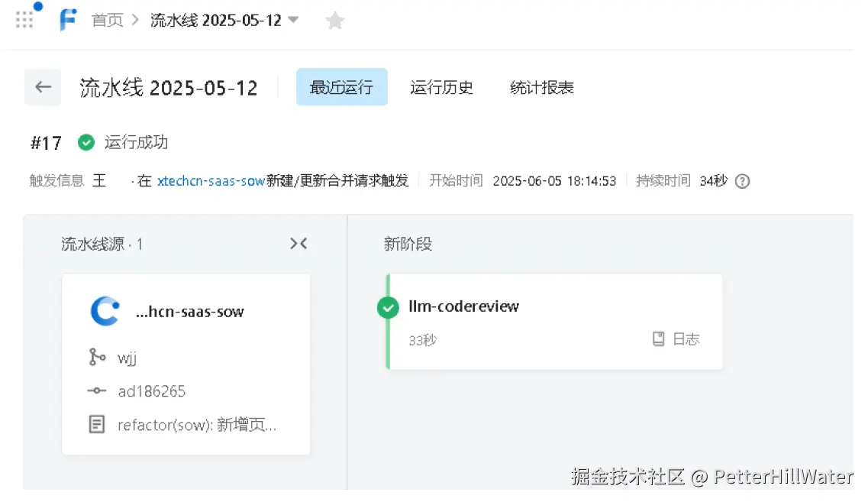This screenshot has width=868, height=502.
Task: Click the git branch icon beside wjj
Action: click(97, 357)
